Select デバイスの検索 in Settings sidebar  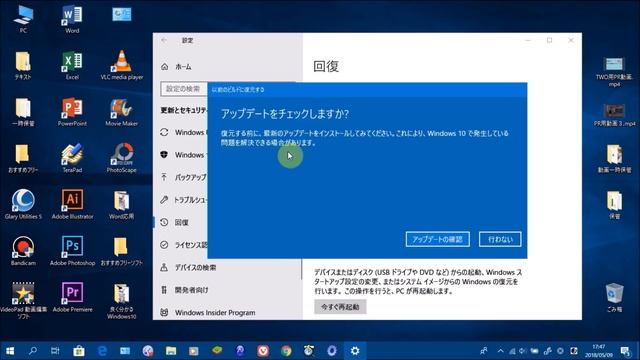[196, 267]
